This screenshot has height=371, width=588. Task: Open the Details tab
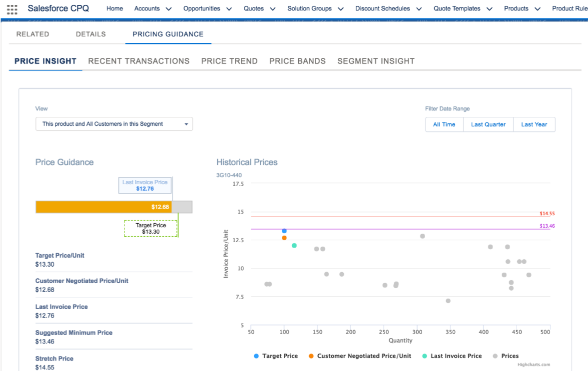click(x=91, y=34)
